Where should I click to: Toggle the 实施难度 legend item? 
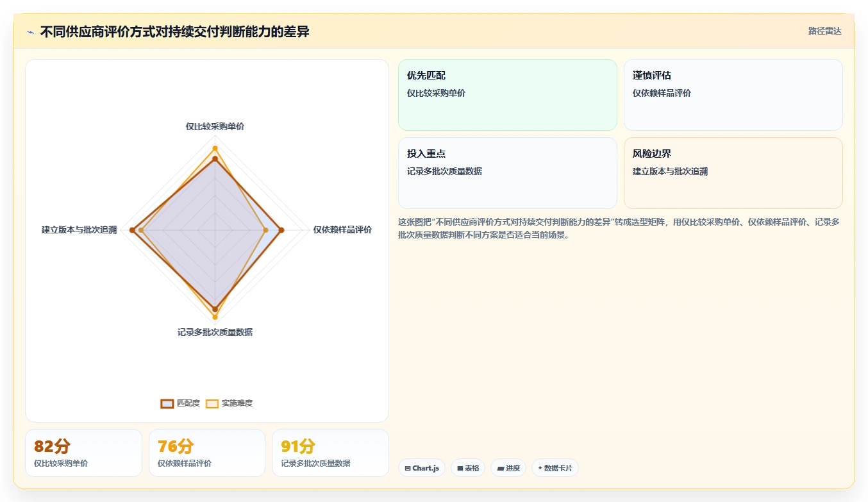click(229, 403)
